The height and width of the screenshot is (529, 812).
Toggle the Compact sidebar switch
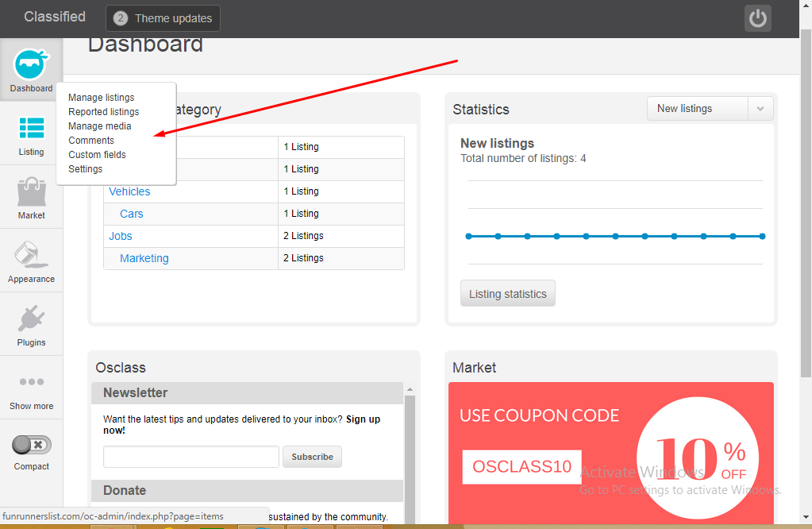pyautogui.click(x=31, y=445)
